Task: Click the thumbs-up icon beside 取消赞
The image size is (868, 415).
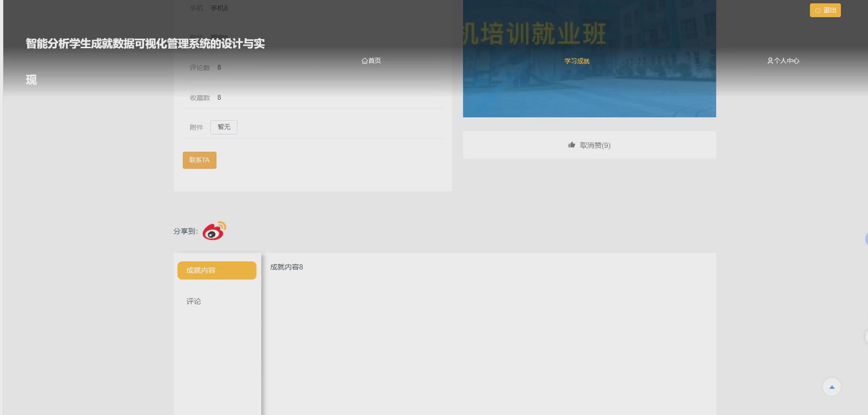Action: point(572,145)
